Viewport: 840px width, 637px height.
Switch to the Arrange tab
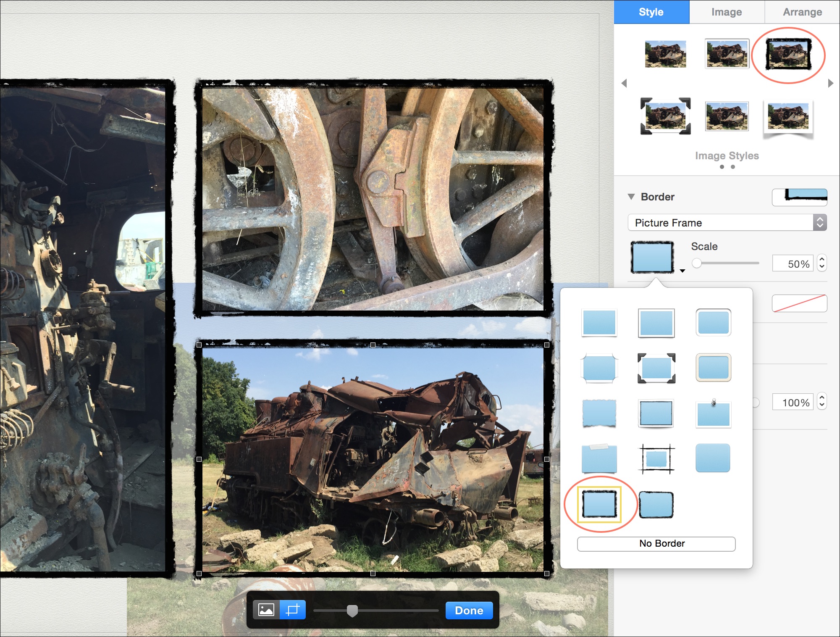pyautogui.click(x=802, y=12)
